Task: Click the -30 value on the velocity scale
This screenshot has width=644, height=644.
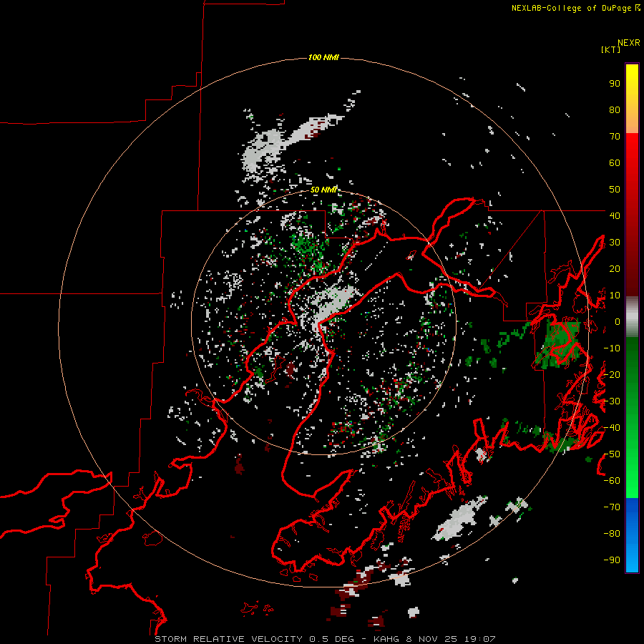Action: pyautogui.click(x=612, y=401)
